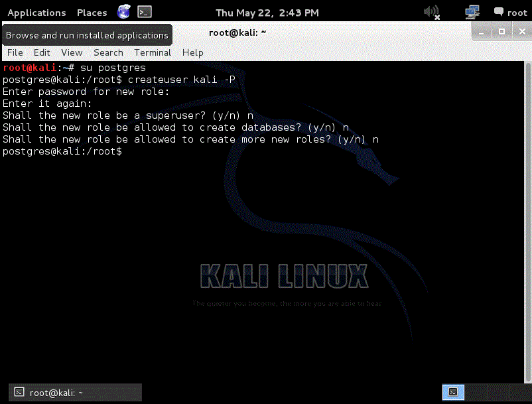Open the File menu
The width and height of the screenshot is (532, 404).
pyautogui.click(x=15, y=52)
